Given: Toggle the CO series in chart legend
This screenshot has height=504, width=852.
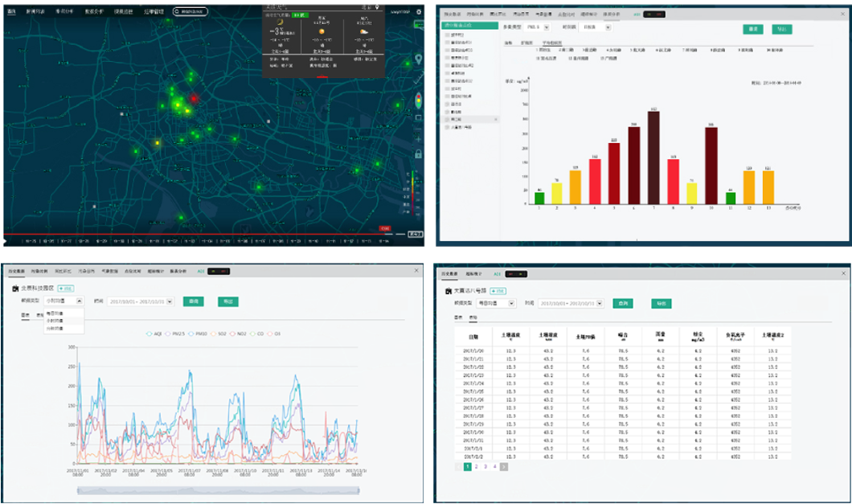Looking at the screenshot, I should pyautogui.click(x=256, y=334).
